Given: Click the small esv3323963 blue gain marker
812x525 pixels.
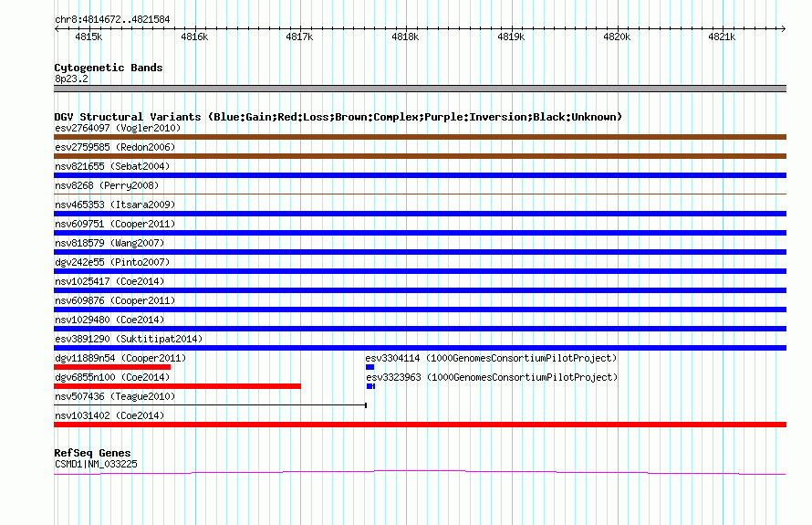Looking at the screenshot, I should pos(370,386).
